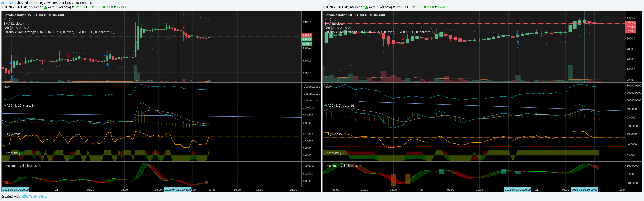This screenshot has height=201, width=644.
Task: Click '2018-04-15 10:45:00' time marker on left chart
Action: [178, 190]
